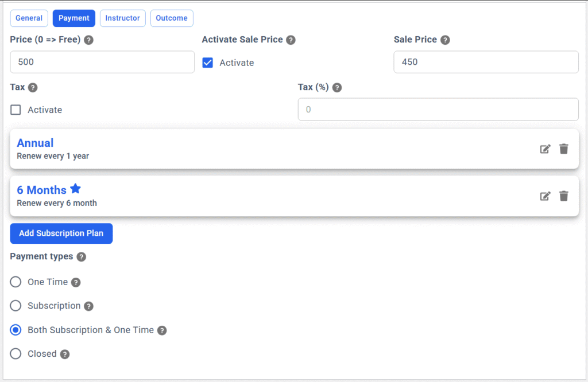Choose the Closed payment type
This screenshot has width=588, height=382.
pyautogui.click(x=16, y=353)
